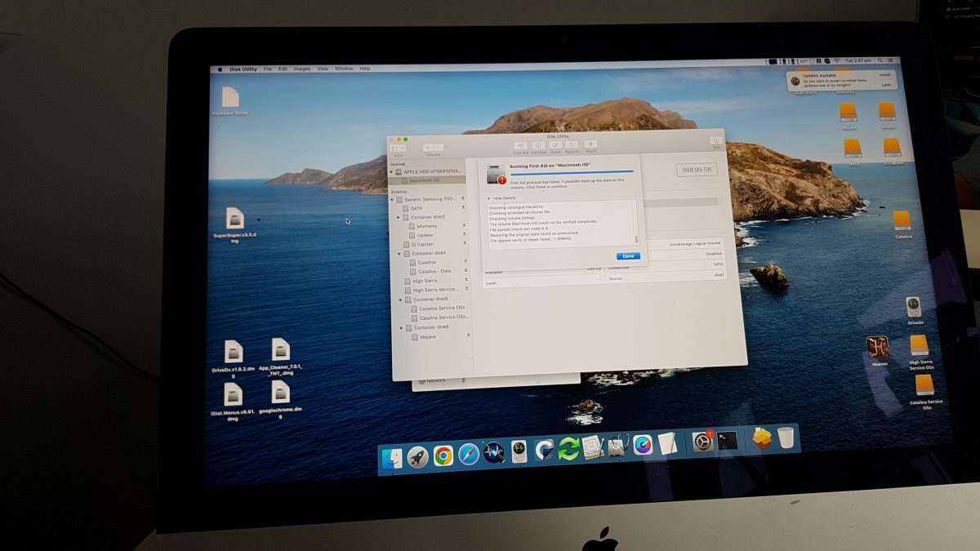
Task: Toggle the Hide Details disclosure in the dialog
Action: [499, 198]
